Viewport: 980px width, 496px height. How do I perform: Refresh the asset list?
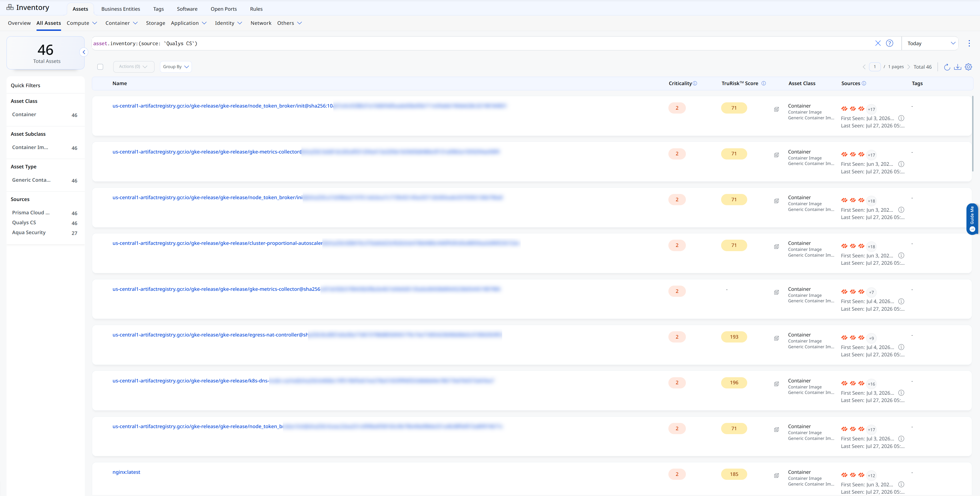point(947,67)
